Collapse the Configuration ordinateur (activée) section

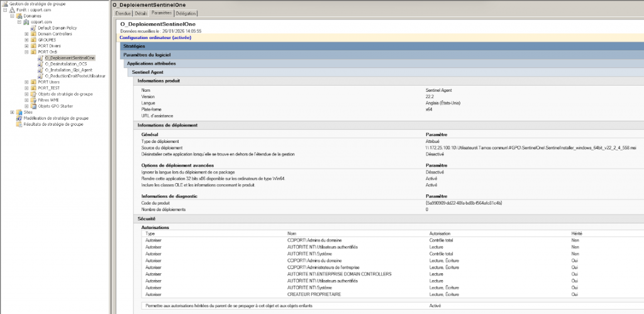380,37
